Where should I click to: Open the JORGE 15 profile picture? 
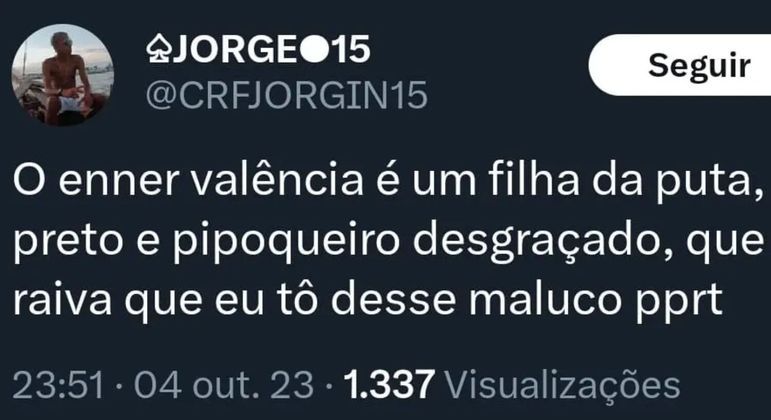(63, 75)
